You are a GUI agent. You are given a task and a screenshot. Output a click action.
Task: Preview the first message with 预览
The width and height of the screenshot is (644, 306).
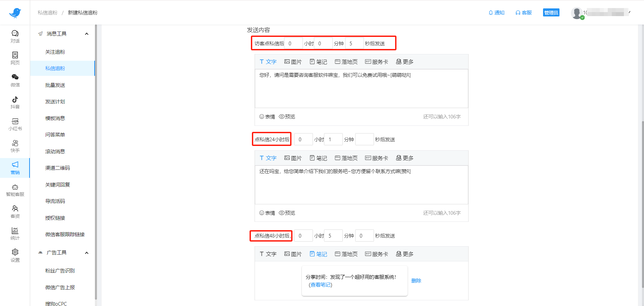tap(287, 116)
